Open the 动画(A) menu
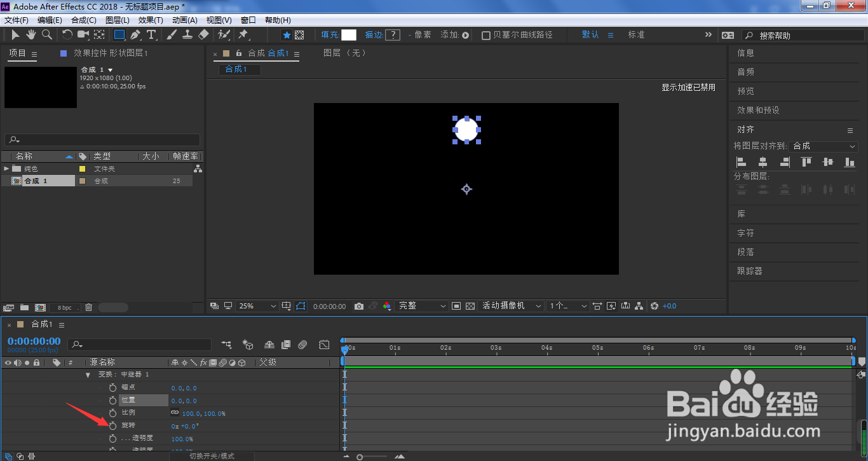The width and height of the screenshot is (868, 461). point(184,20)
